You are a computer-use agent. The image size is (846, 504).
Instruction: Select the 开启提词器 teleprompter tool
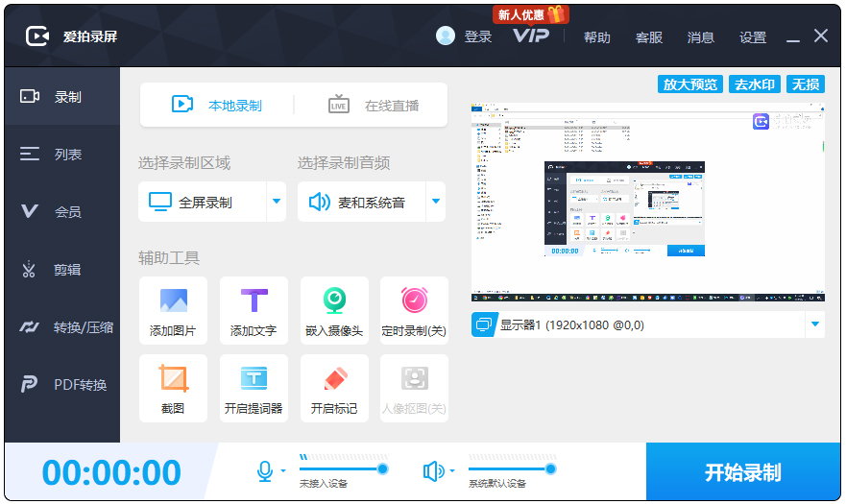click(254, 389)
